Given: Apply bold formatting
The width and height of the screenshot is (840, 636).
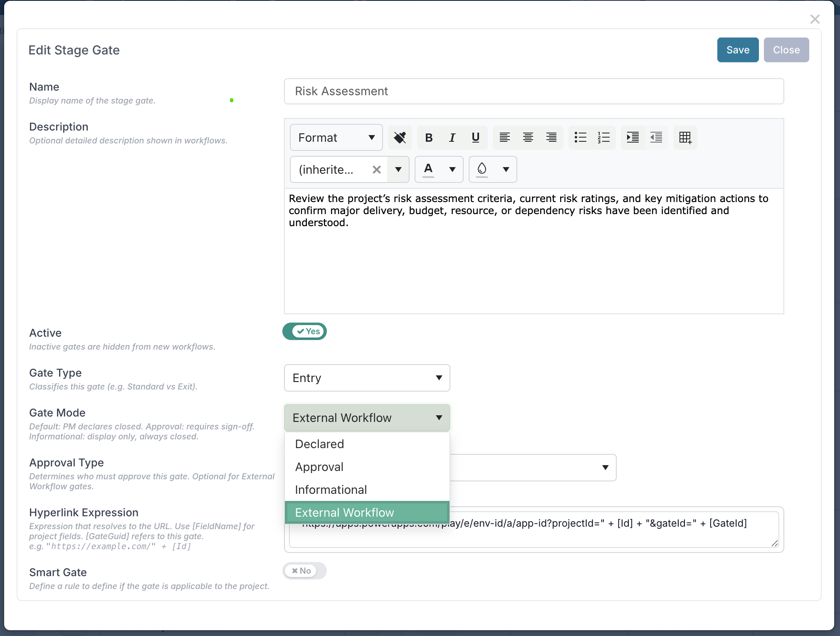Looking at the screenshot, I should tap(429, 138).
